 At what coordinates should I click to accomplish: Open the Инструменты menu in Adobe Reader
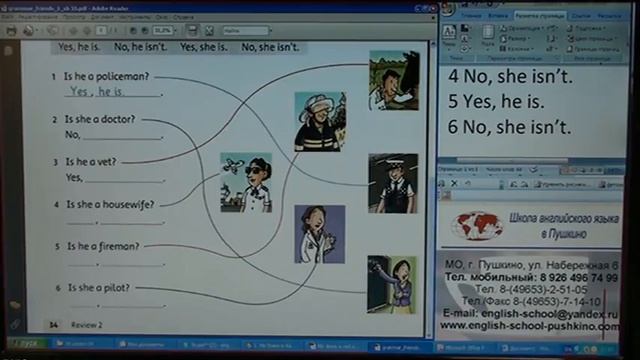pyautogui.click(x=135, y=18)
